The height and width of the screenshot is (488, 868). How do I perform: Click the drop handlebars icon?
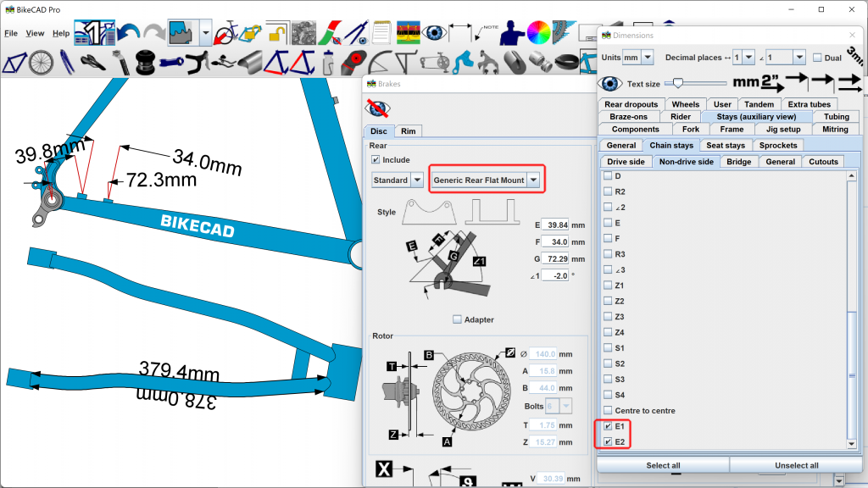pyautogui.click(x=198, y=63)
